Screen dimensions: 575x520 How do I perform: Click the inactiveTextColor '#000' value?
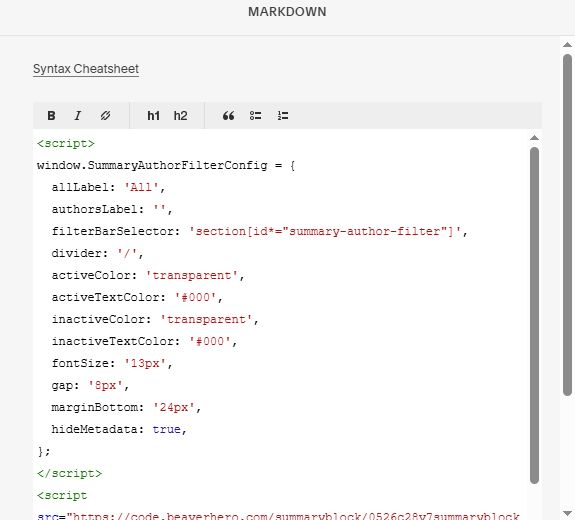tap(210, 341)
